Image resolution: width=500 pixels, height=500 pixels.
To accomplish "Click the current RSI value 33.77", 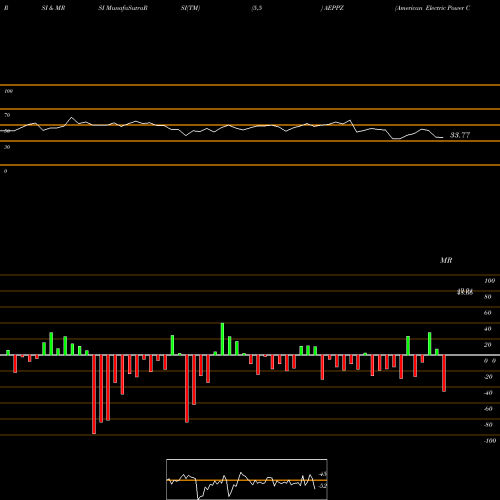I will pos(460,135).
